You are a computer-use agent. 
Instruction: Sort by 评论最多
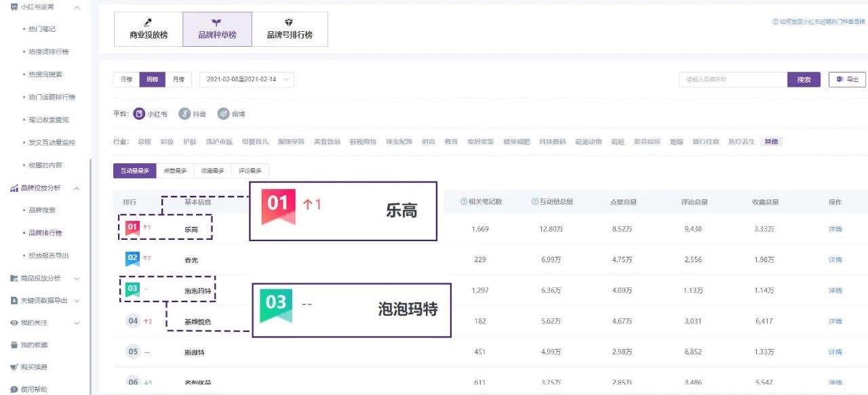point(250,171)
